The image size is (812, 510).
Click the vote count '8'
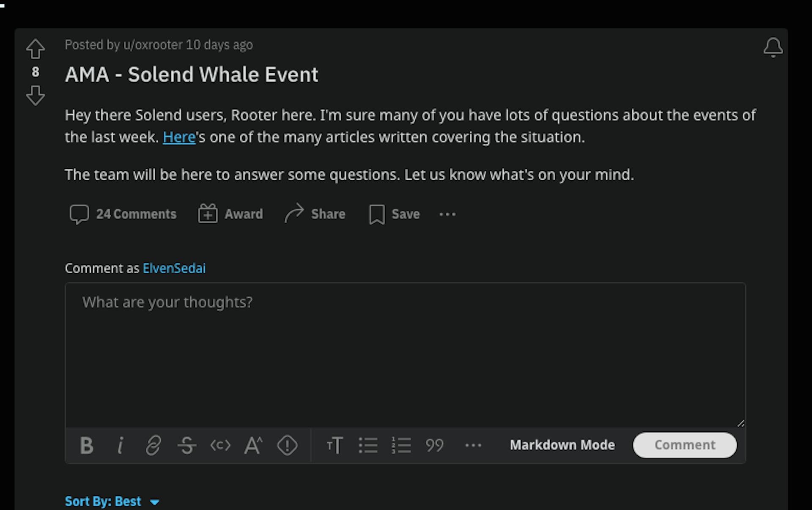[36, 72]
